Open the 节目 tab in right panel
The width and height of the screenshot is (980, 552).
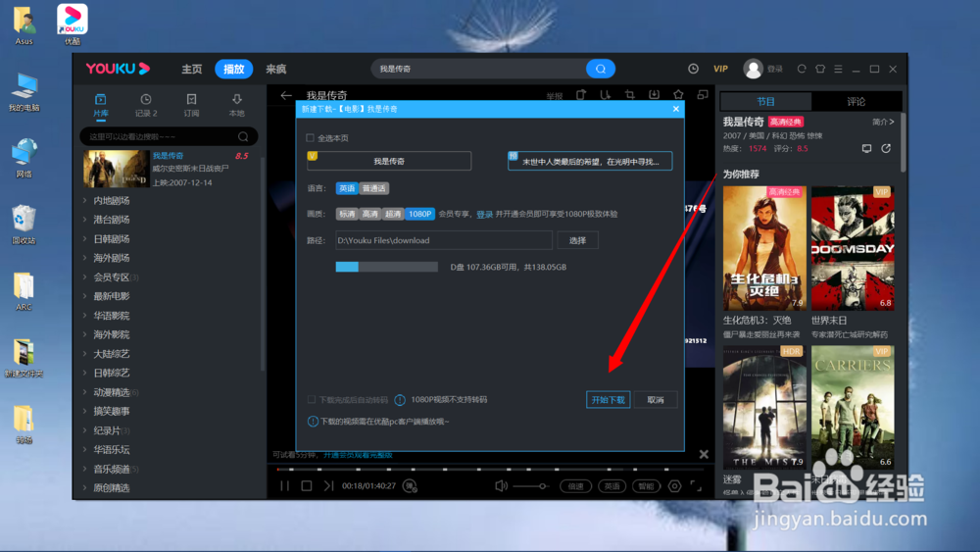click(765, 101)
